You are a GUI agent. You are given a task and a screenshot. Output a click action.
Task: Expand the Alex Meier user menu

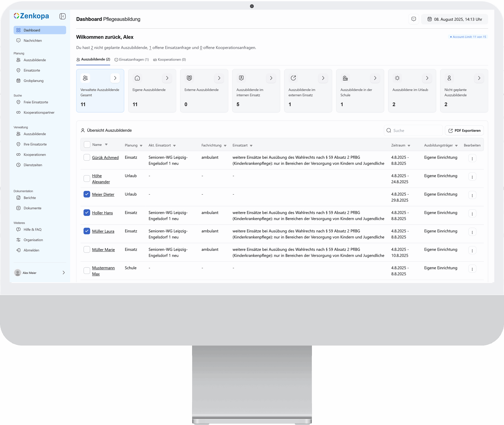[x=64, y=273]
